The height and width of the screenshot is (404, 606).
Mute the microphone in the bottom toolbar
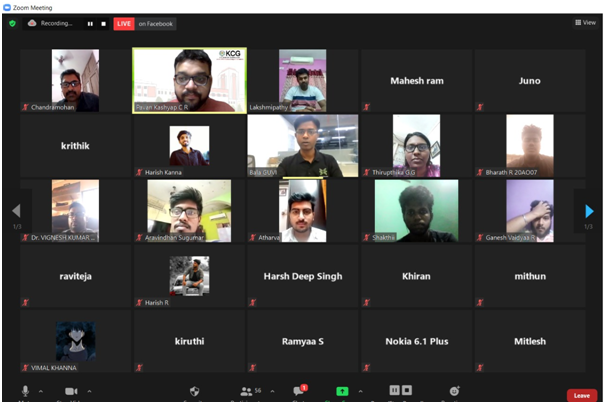tap(25, 391)
